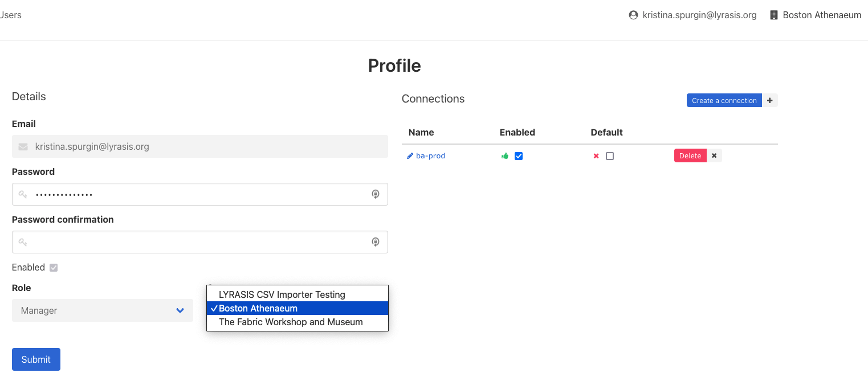868x381 pixels.
Task: Click Boston Athenaeum in the top right header
Action: pos(822,15)
